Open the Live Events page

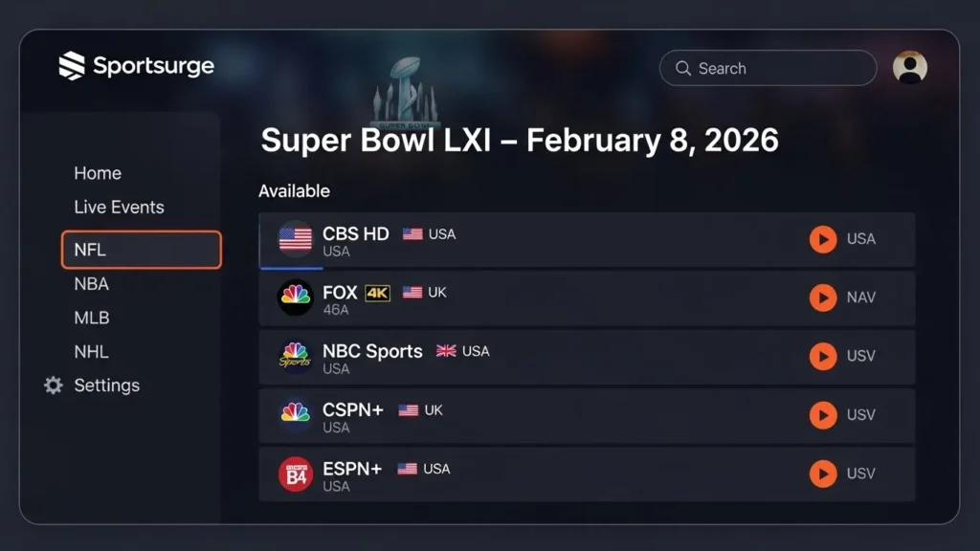tap(119, 207)
